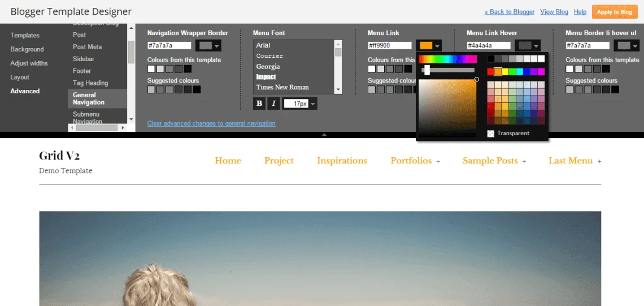Select the Advanced section
This screenshot has width=644, height=306.
click(25, 91)
